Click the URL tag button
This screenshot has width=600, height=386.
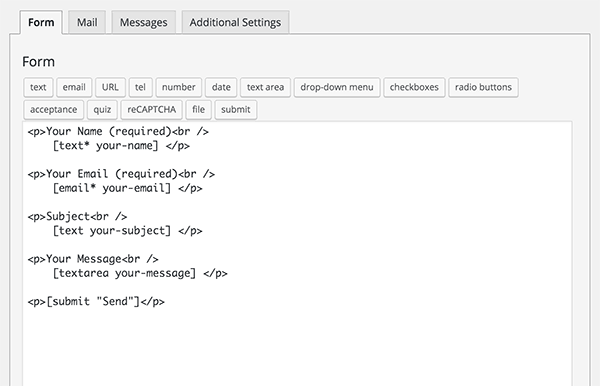[x=110, y=87]
